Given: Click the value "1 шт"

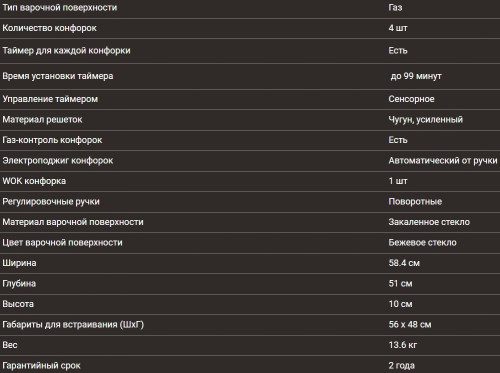Looking at the screenshot, I should pyautogui.click(x=398, y=181).
